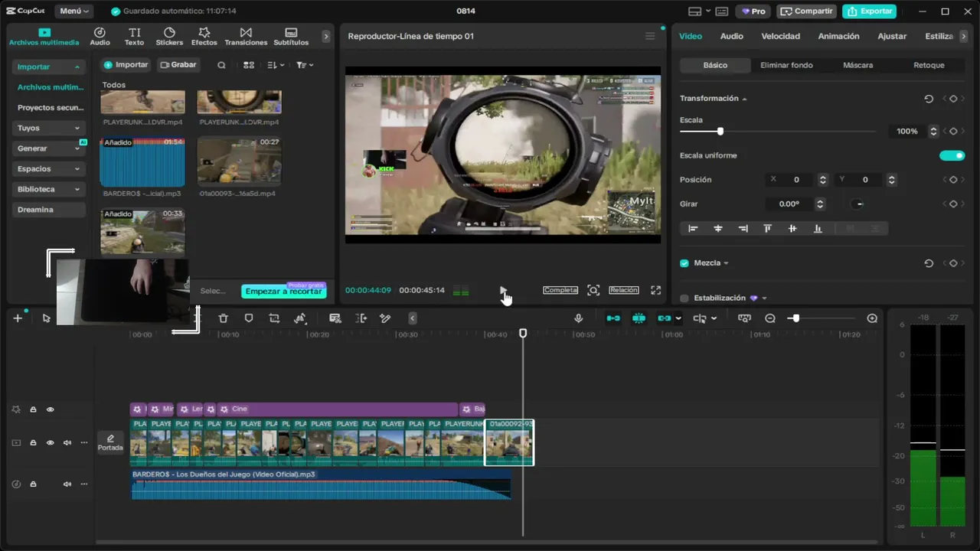The image size is (980, 551).
Task: Play the timeline preview
Action: 503,290
